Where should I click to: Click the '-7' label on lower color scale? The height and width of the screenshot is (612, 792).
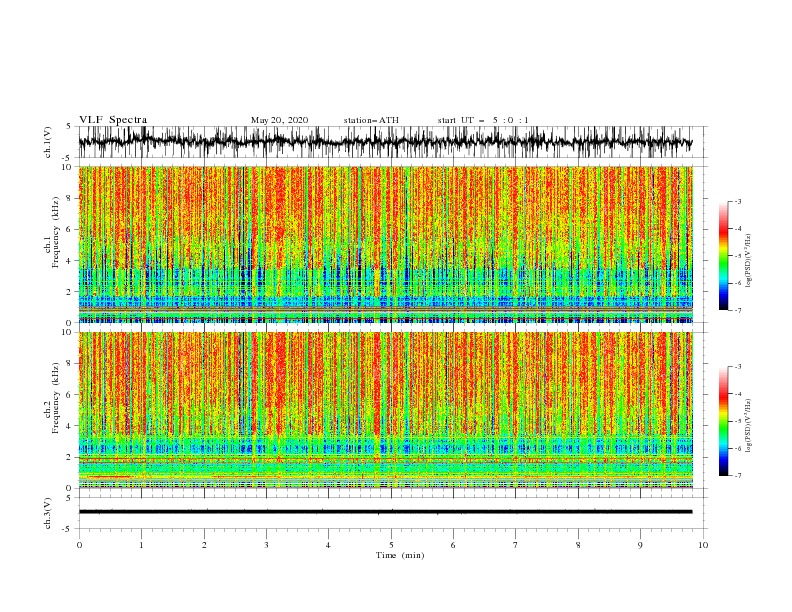737,476
